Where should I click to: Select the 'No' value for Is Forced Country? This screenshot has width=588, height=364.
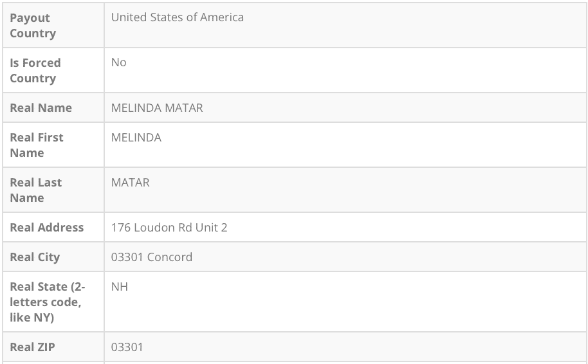tap(119, 63)
